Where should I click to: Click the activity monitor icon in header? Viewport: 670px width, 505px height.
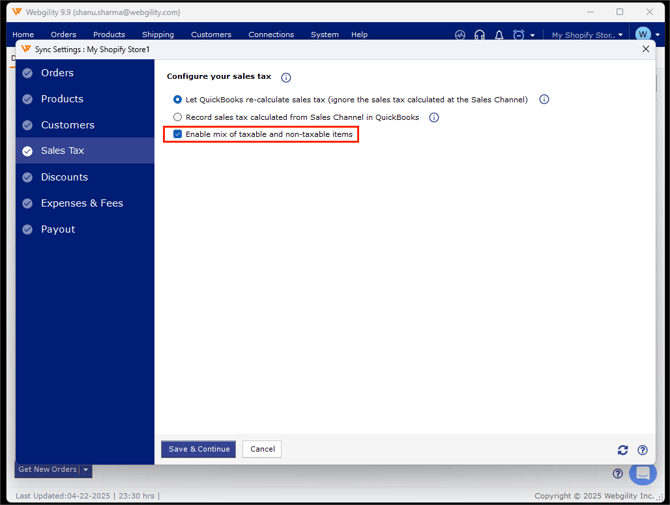(x=460, y=35)
